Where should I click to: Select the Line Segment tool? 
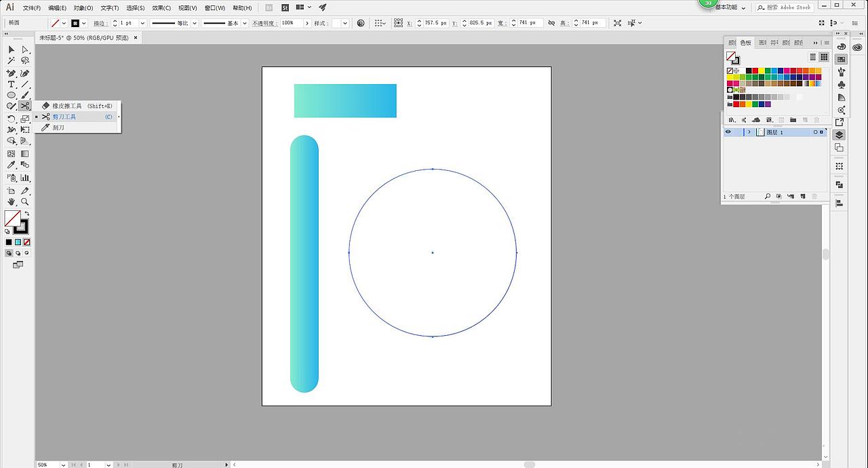(25, 84)
